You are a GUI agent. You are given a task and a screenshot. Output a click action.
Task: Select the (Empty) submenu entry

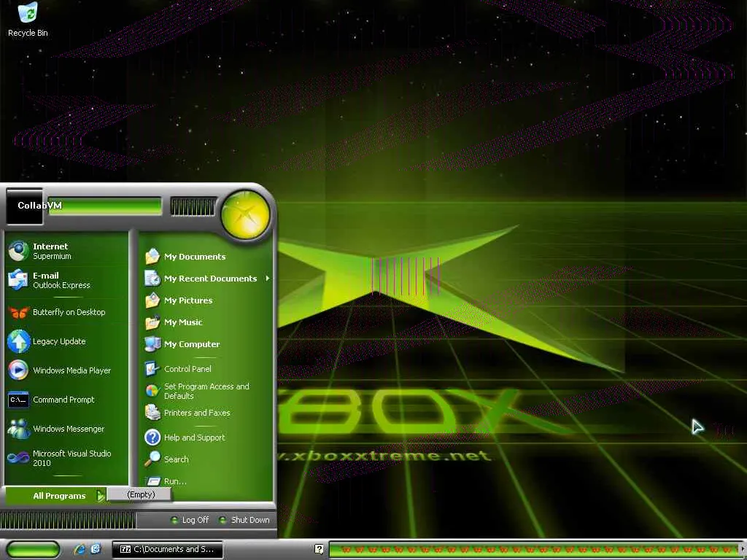click(x=139, y=494)
